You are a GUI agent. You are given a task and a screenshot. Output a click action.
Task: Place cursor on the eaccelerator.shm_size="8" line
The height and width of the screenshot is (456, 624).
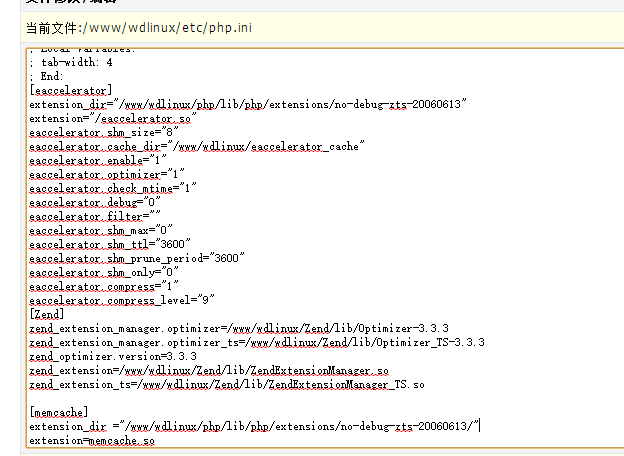coord(104,131)
